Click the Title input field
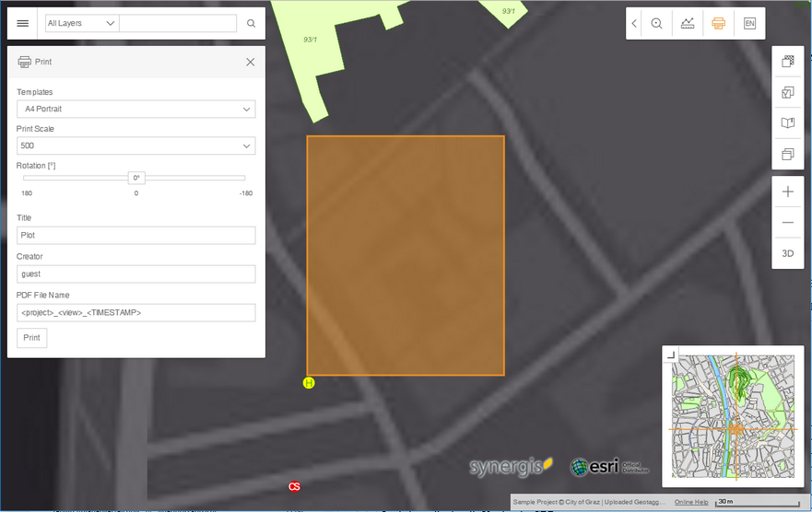 click(135, 236)
